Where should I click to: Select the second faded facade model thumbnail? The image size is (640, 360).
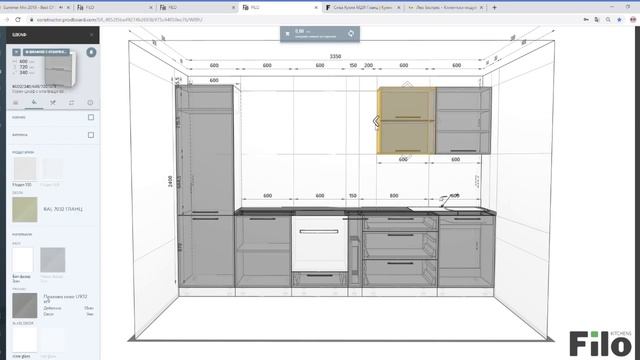[52, 169]
